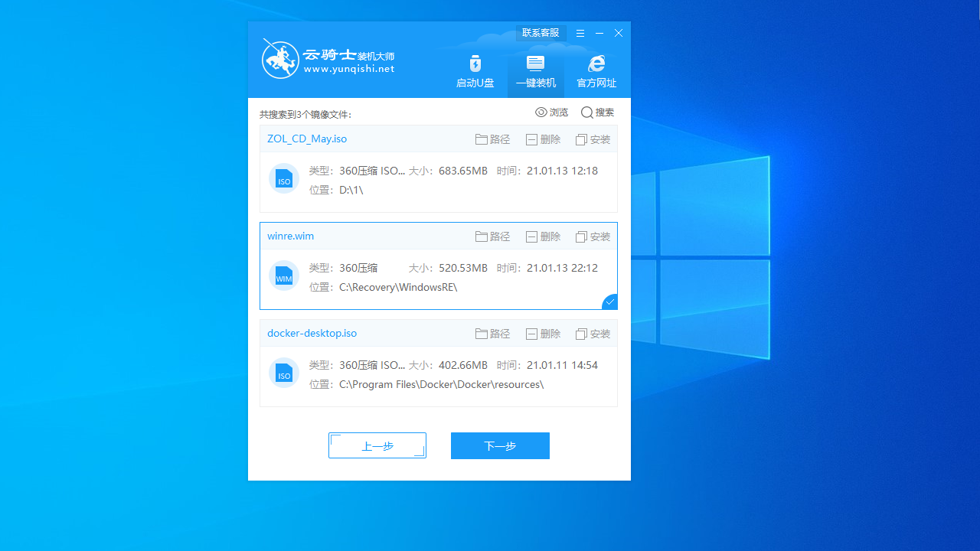Screen dimensions: 980x551
Task: Collapse the docker-desktop.iso entry
Action: [x=312, y=333]
